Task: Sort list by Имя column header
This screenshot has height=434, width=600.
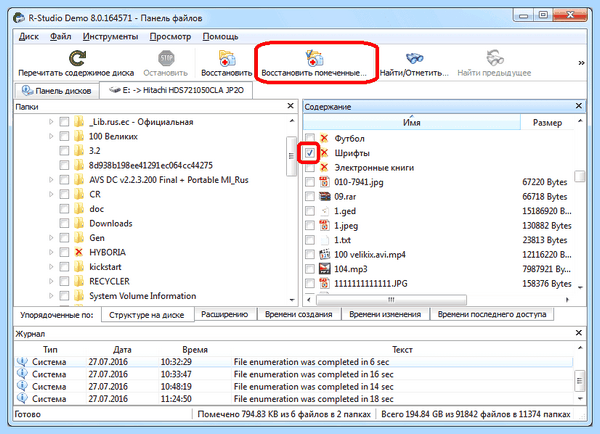Action: [x=412, y=122]
